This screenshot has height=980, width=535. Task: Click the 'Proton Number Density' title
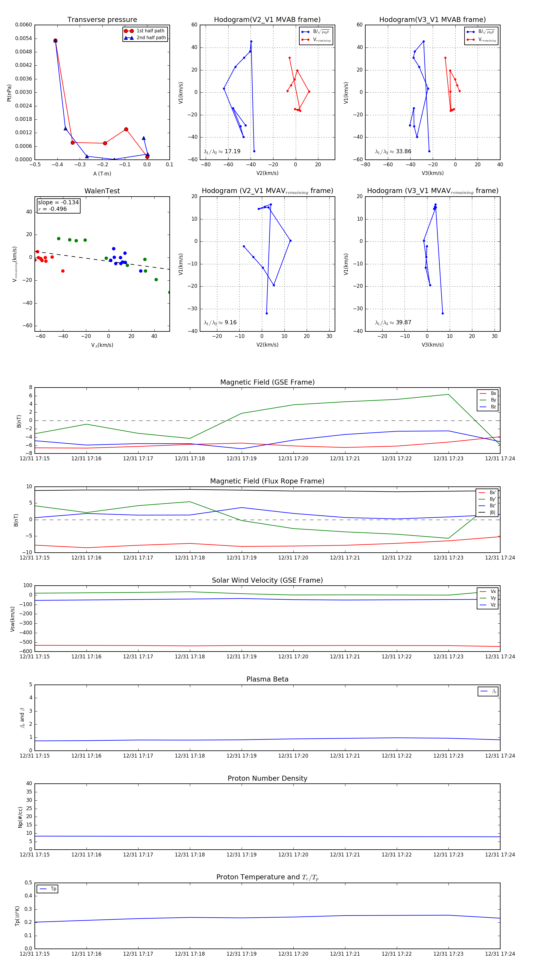click(267, 778)
